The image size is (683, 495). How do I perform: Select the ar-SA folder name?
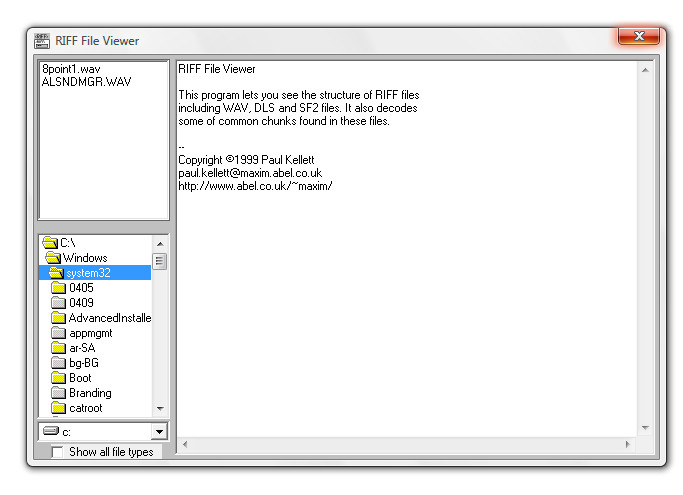82,348
